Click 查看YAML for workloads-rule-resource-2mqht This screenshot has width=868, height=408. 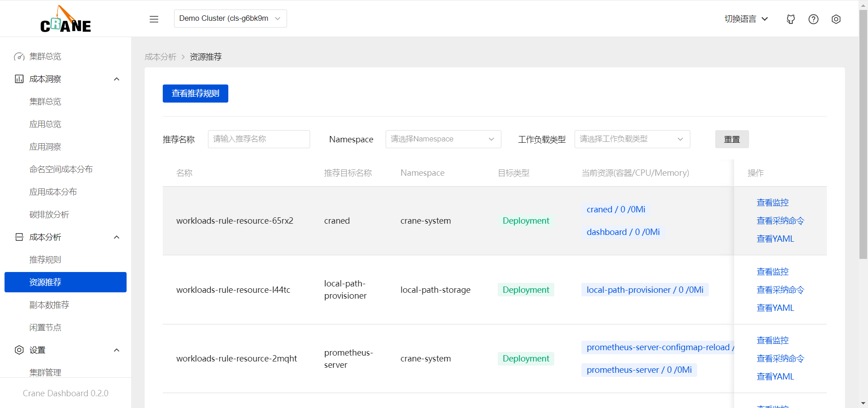[775, 376]
